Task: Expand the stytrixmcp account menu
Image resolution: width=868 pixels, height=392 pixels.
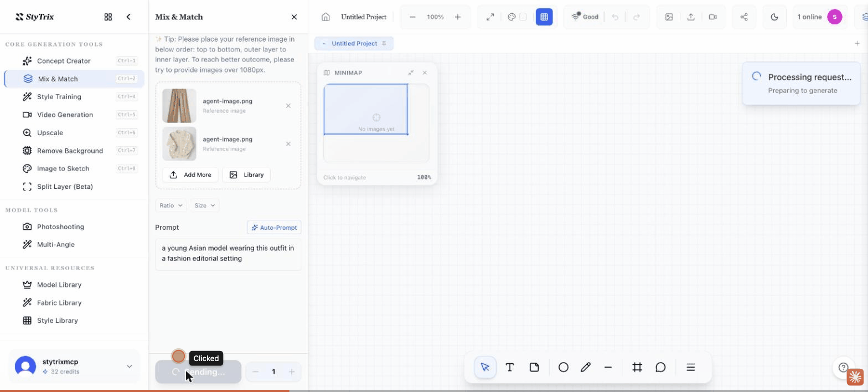Action: tap(74, 366)
